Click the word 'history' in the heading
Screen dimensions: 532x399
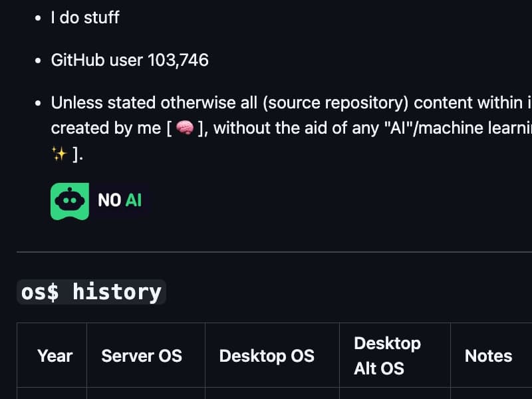[117, 292]
